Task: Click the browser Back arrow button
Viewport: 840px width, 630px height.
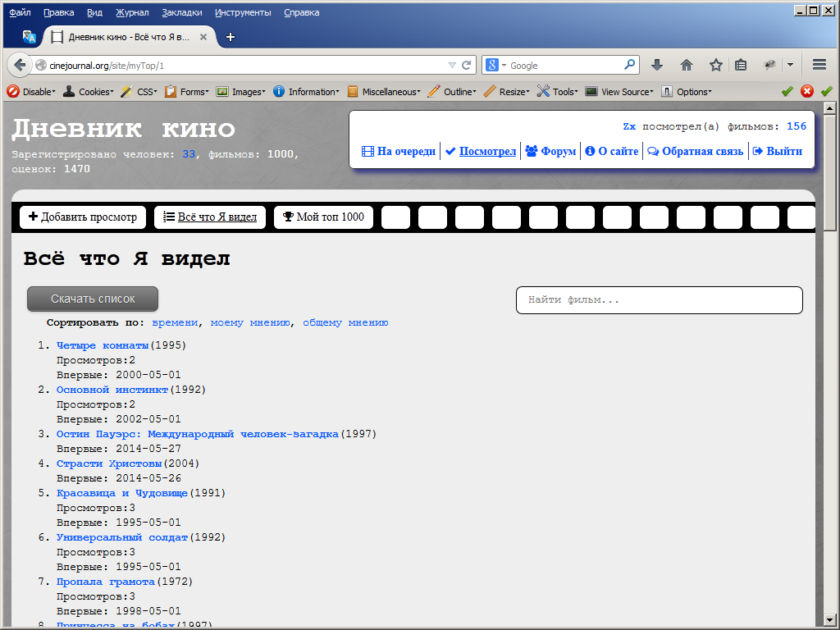Action: (20, 66)
